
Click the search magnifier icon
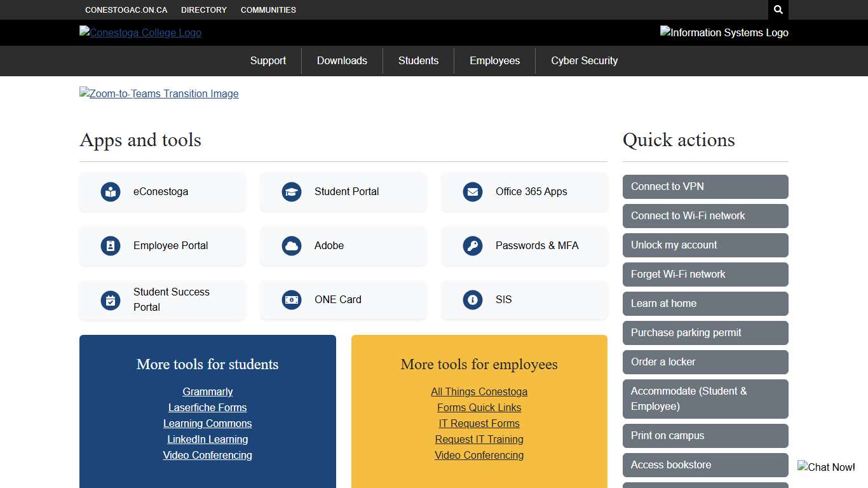pyautogui.click(x=778, y=10)
